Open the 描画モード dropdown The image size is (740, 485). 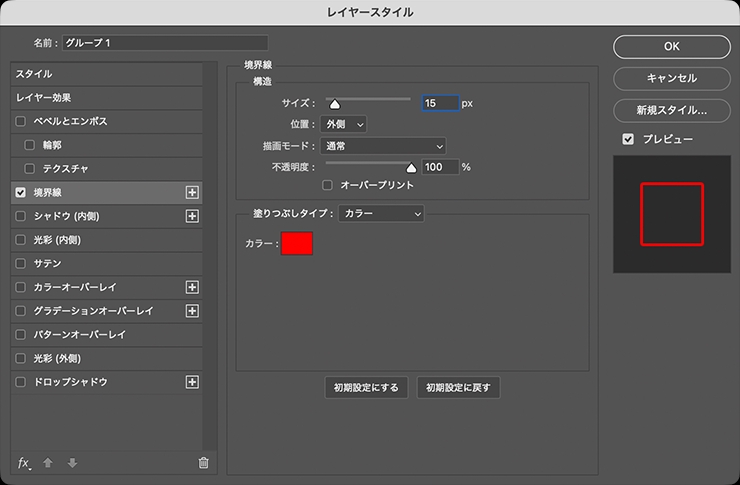click(x=383, y=146)
